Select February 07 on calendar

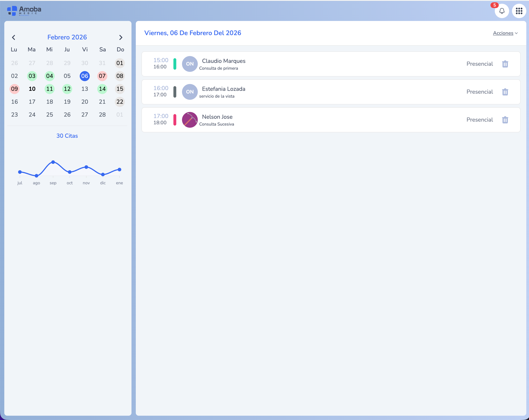click(102, 76)
